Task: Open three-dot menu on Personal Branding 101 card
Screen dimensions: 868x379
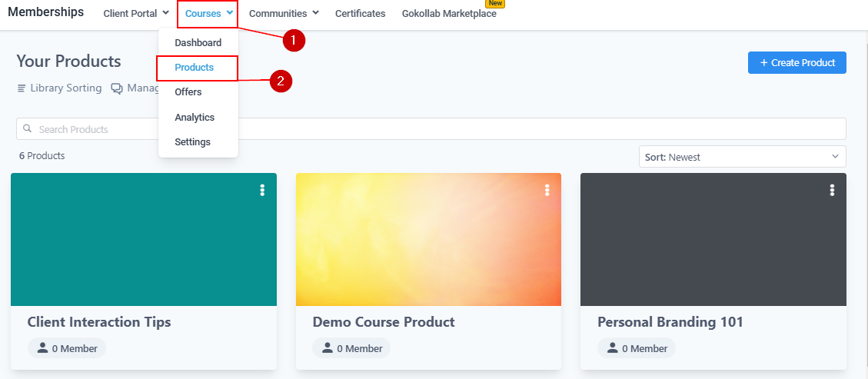Action: click(832, 190)
